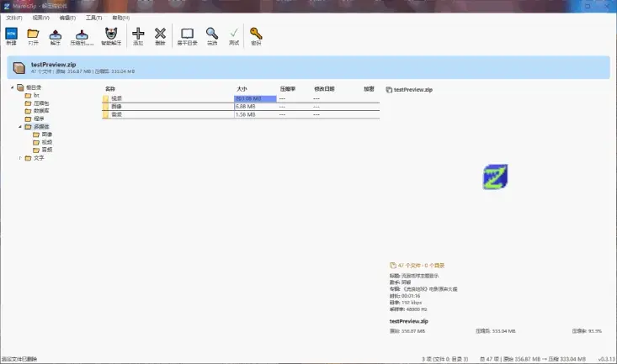The width and height of the screenshot is (617, 364).
Task: Add files using the plus icon
Action: [x=138, y=34]
